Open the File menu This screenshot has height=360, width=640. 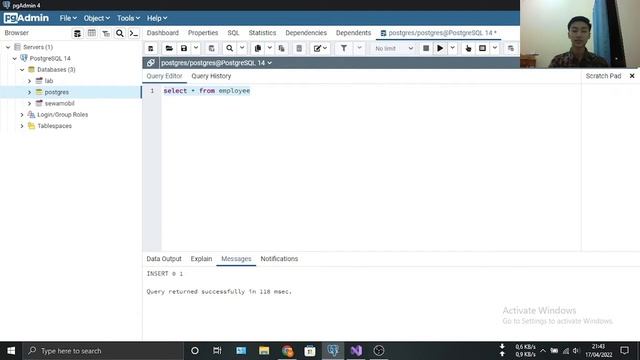(x=68, y=18)
